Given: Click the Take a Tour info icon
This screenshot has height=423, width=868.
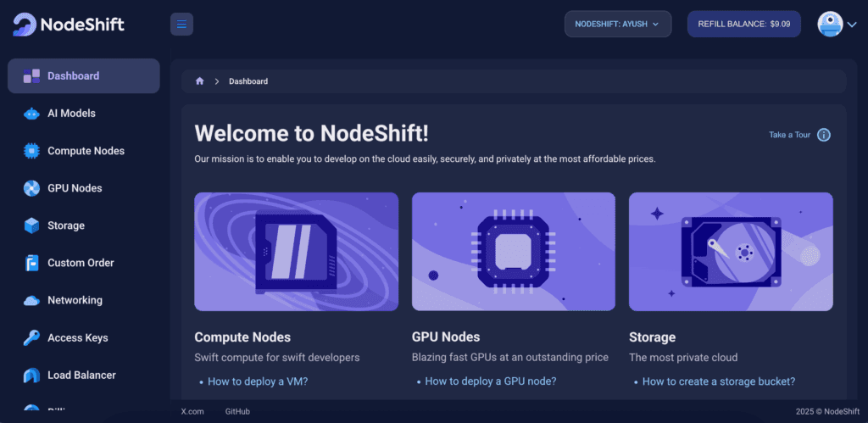Looking at the screenshot, I should 823,135.
